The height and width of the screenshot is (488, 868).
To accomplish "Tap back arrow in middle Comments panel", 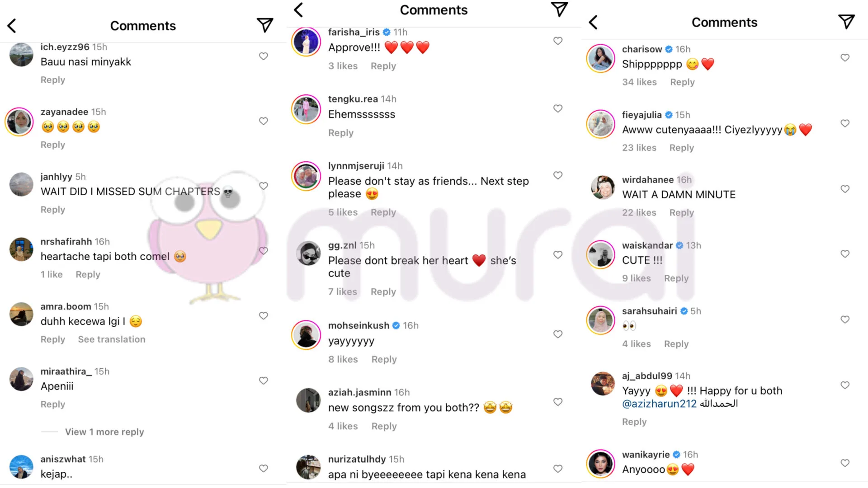I will tap(298, 10).
